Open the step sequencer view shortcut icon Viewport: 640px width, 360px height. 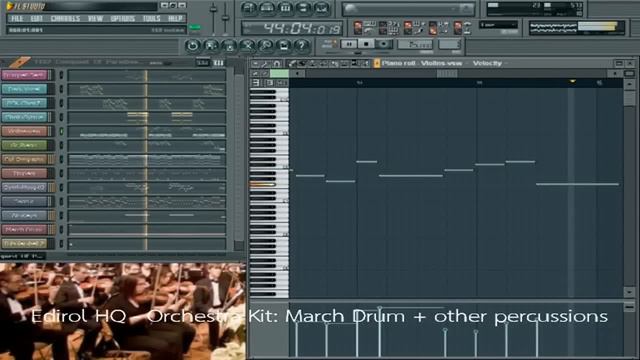pyautogui.click(x=267, y=8)
